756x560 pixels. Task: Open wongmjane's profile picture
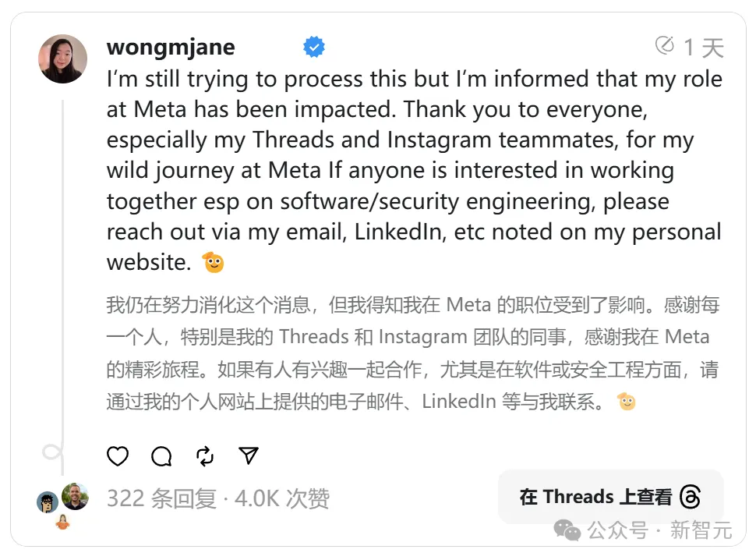62,58
